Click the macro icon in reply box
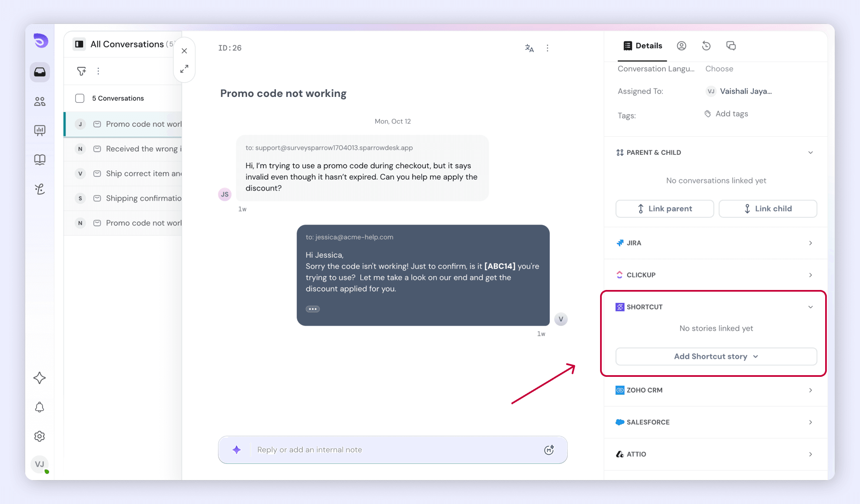Image resolution: width=860 pixels, height=504 pixels. click(x=549, y=450)
